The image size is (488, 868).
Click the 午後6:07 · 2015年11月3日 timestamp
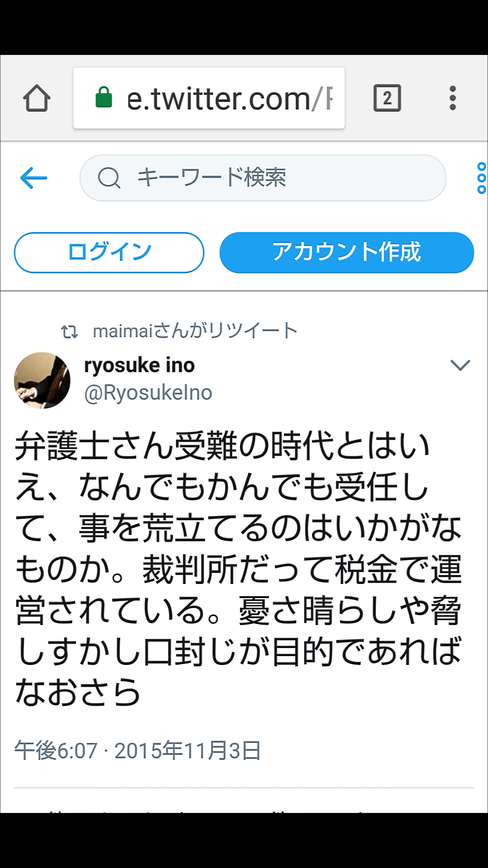pyautogui.click(x=137, y=750)
